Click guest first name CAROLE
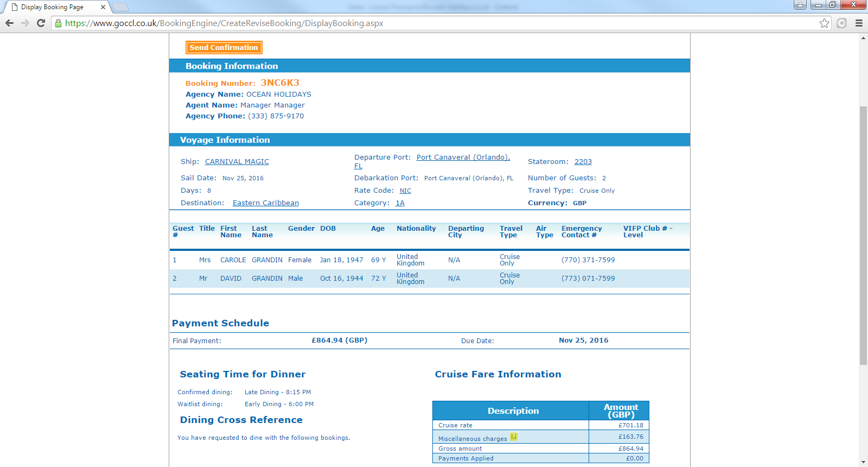The image size is (868, 467). (233, 260)
